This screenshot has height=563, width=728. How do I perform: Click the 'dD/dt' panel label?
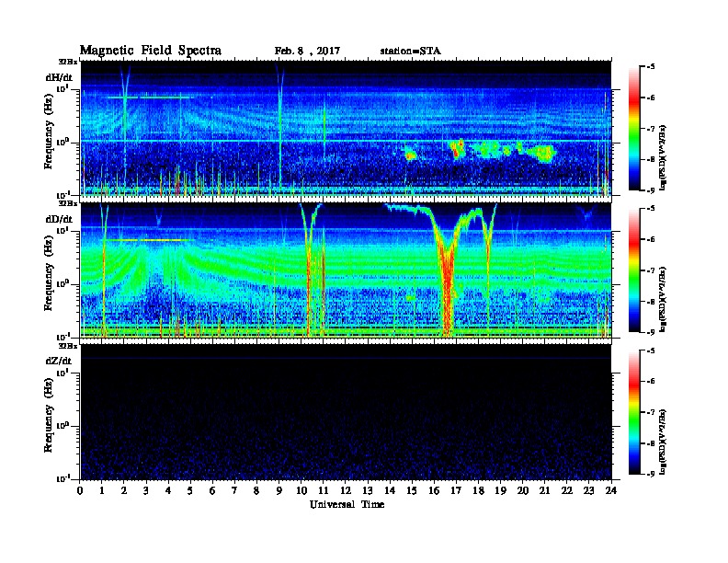click(x=59, y=219)
